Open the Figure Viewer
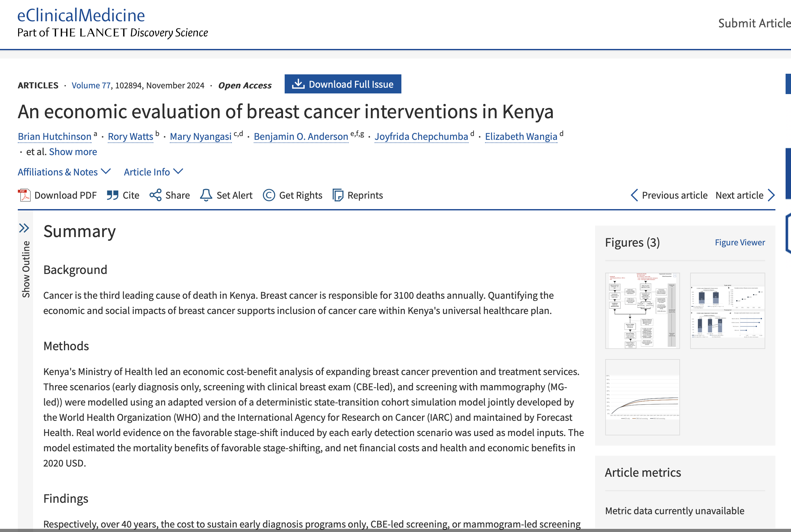The height and width of the screenshot is (532, 791). [740, 242]
